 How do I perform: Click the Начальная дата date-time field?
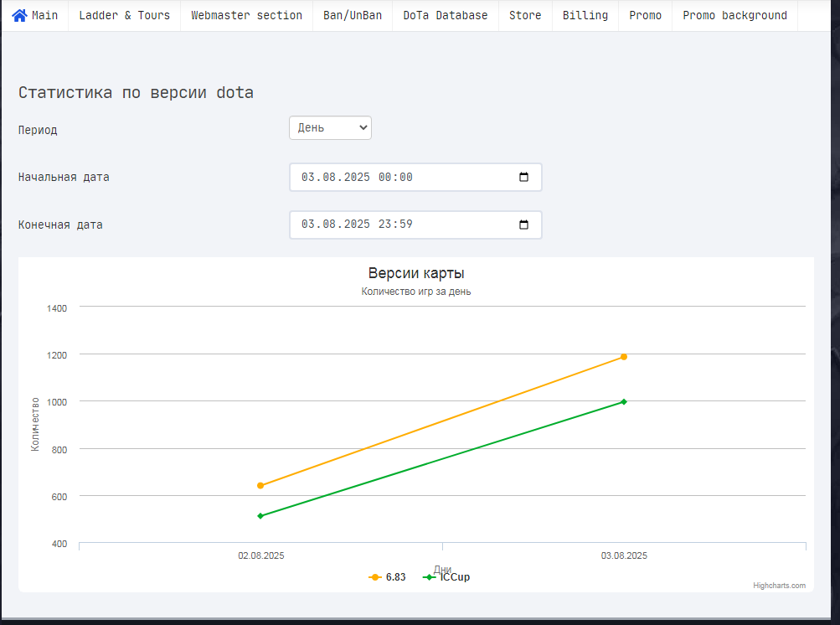(415, 177)
